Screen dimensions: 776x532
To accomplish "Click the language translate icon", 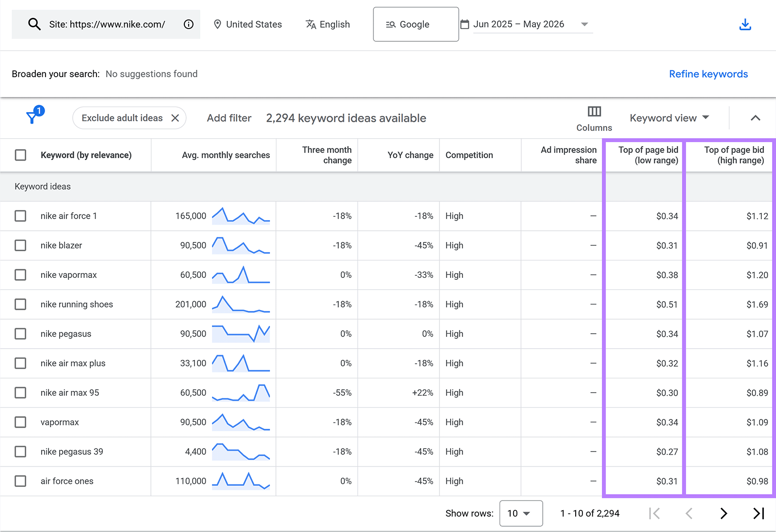I will pyautogui.click(x=311, y=24).
